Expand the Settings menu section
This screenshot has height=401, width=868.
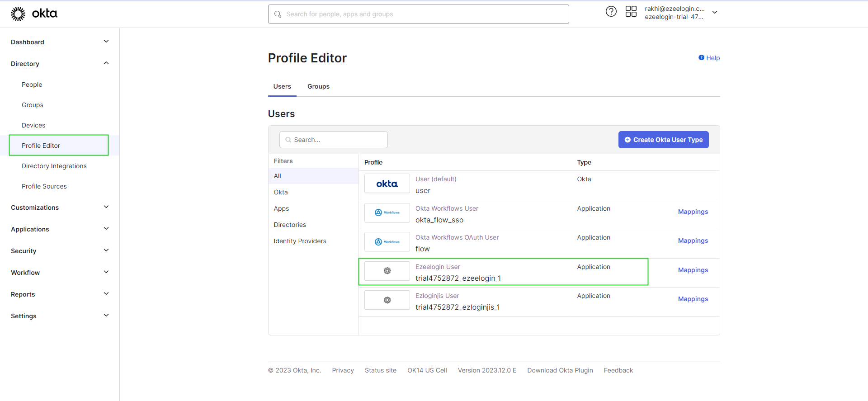pos(106,316)
